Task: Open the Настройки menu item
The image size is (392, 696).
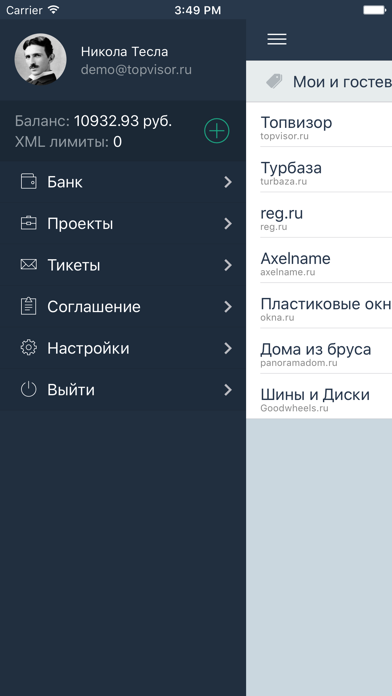Action: 123,348
